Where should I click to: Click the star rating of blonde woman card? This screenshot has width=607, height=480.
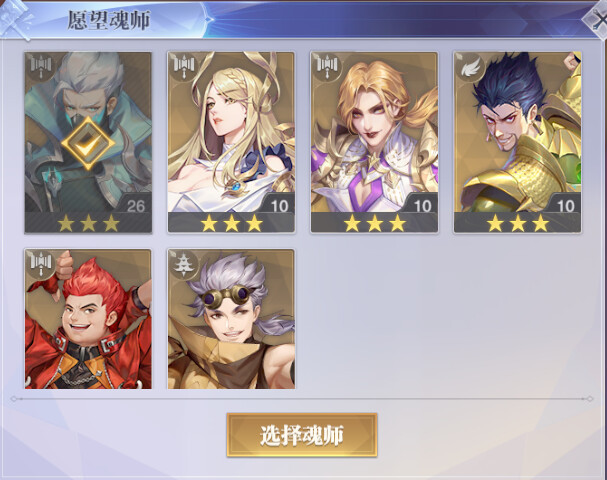click(231, 223)
